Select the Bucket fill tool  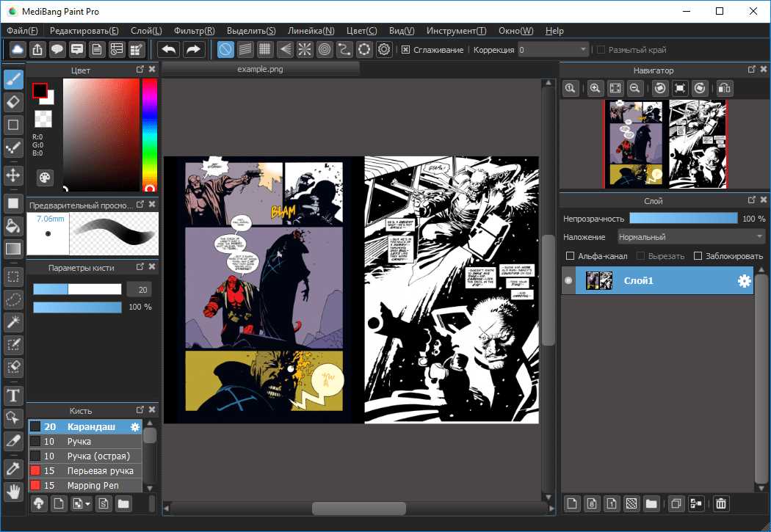[13, 225]
